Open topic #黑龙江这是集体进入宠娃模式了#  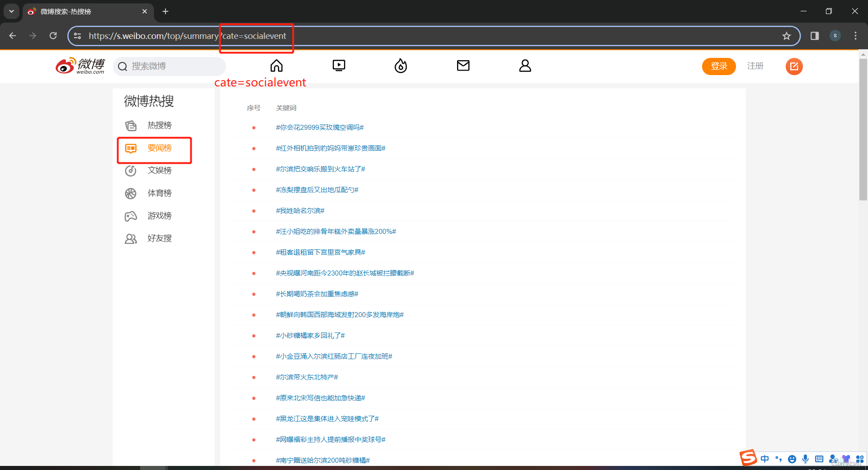point(327,419)
